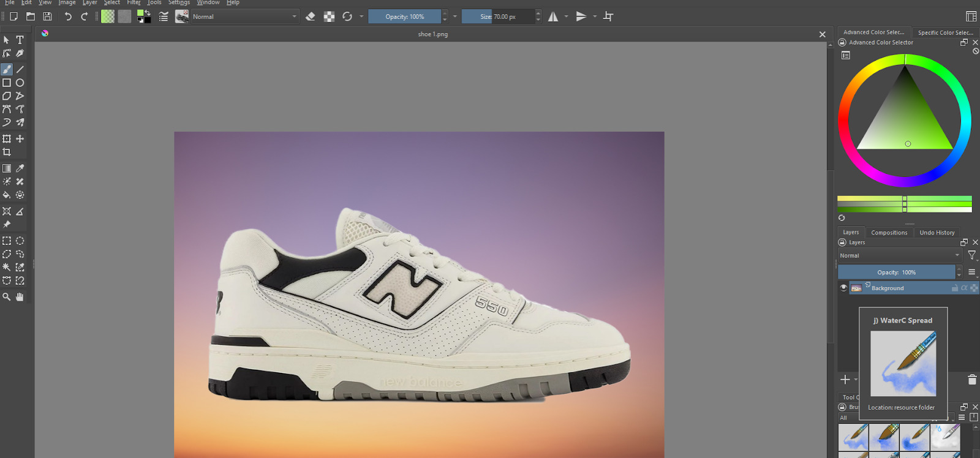
Task: Toggle horizontal mirror tool
Action: 553,17
